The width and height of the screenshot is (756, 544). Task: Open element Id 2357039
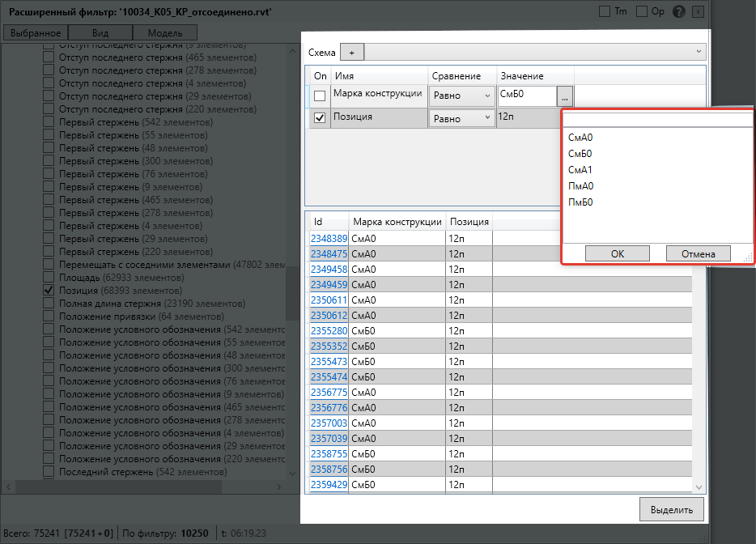pos(329,439)
